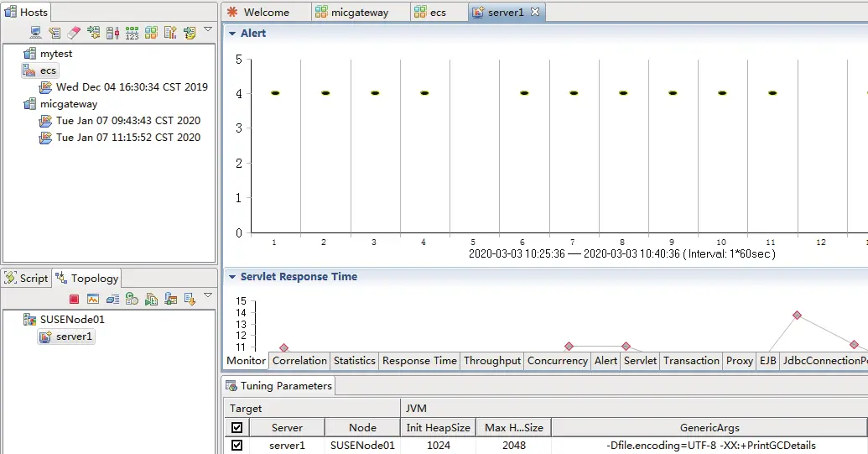868x454 pixels.
Task: Click the SUSENode01 node icon
Action: pos(29,320)
